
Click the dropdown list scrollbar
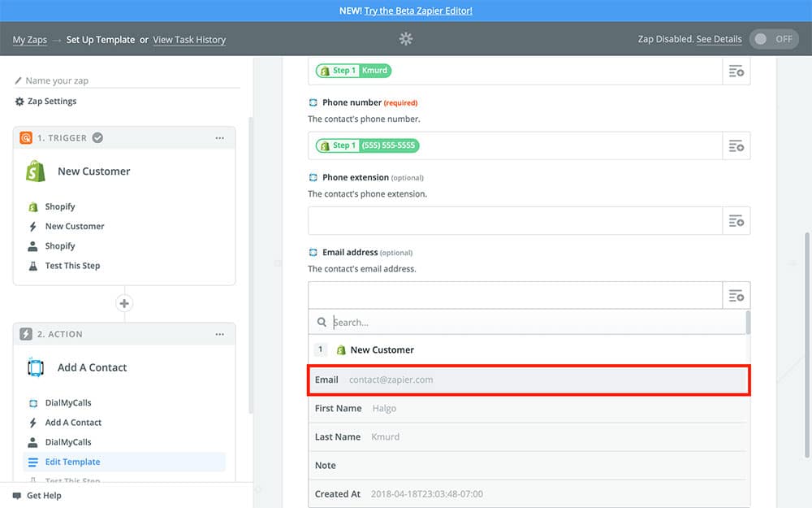pos(748,323)
